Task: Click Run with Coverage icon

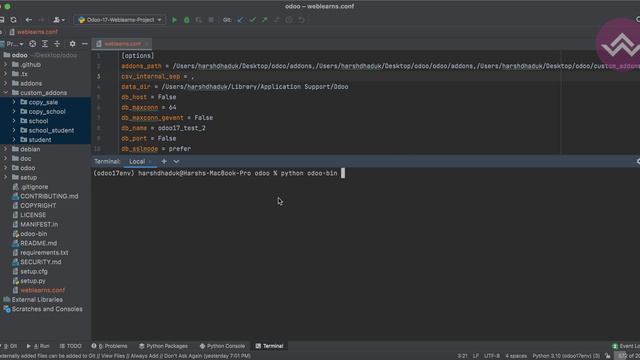Action: (x=199, y=20)
